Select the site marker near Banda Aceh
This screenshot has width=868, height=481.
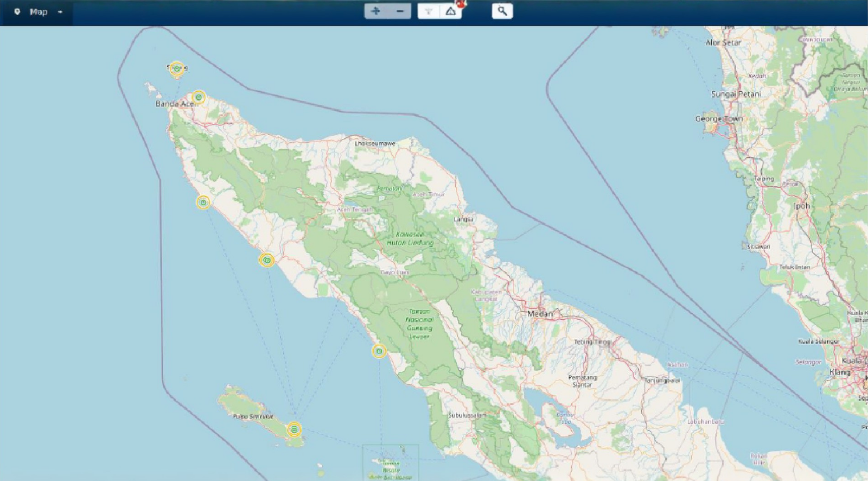tap(199, 97)
